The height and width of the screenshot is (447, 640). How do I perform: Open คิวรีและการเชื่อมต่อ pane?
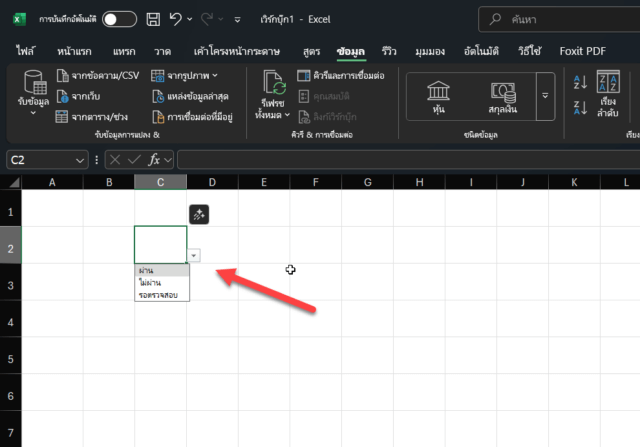tap(341, 76)
